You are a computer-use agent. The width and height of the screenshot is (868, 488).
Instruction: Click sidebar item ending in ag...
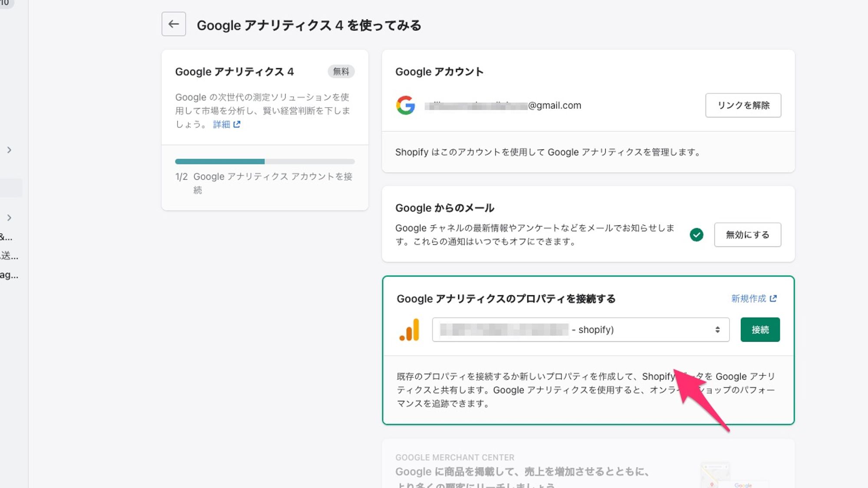point(9,275)
